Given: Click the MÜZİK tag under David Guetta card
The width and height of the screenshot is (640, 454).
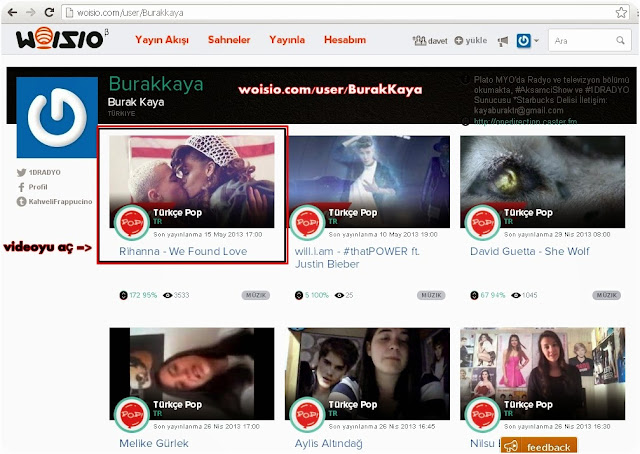Looking at the screenshot, I should point(607,295).
